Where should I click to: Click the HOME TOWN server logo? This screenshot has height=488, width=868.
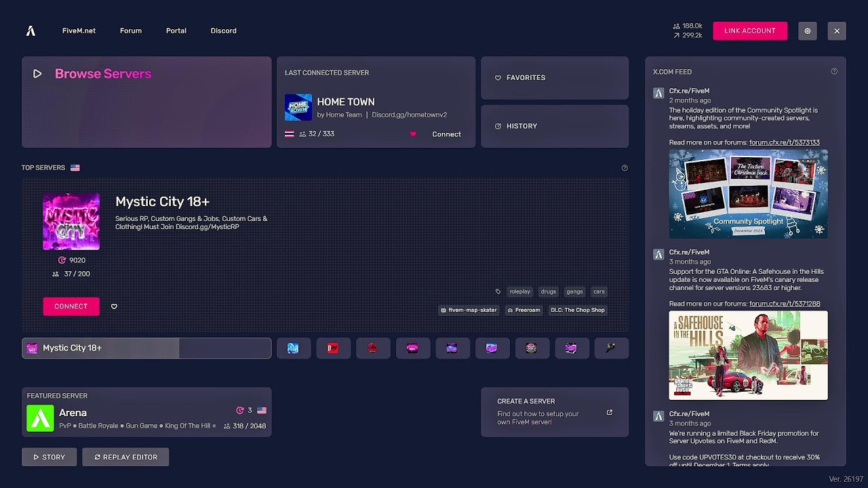click(x=298, y=108)
